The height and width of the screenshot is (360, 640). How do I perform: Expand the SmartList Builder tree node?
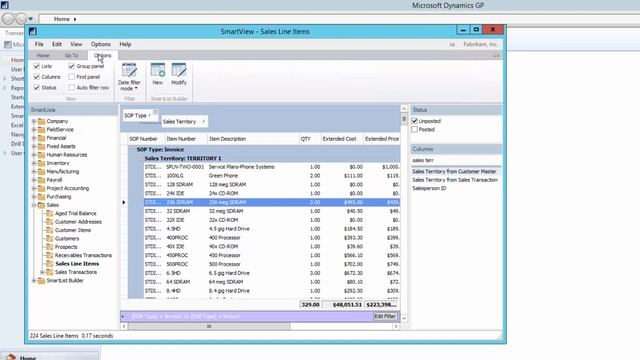point(34,280)
